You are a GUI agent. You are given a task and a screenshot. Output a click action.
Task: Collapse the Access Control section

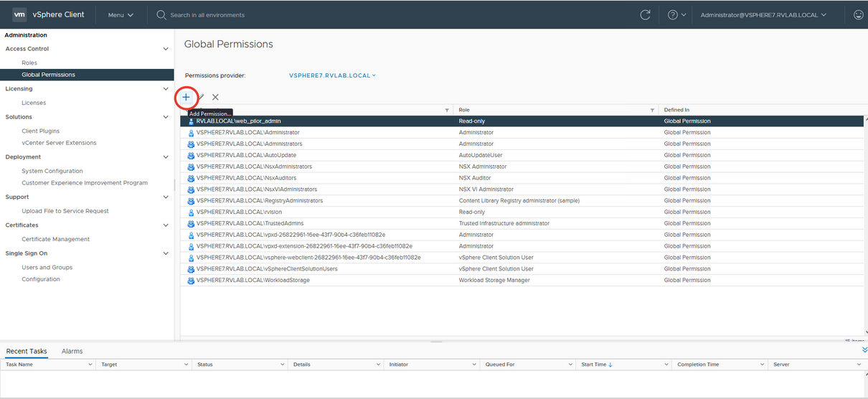pyautogui.click(x=166, y=49)
